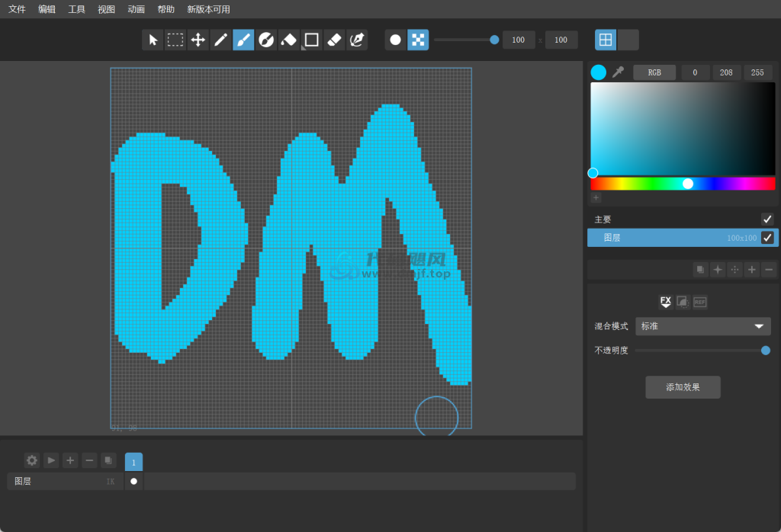The height and width of the screenshot is (532, 781).
Task: Click the blue value field showing 255
Action: [757, 72]
